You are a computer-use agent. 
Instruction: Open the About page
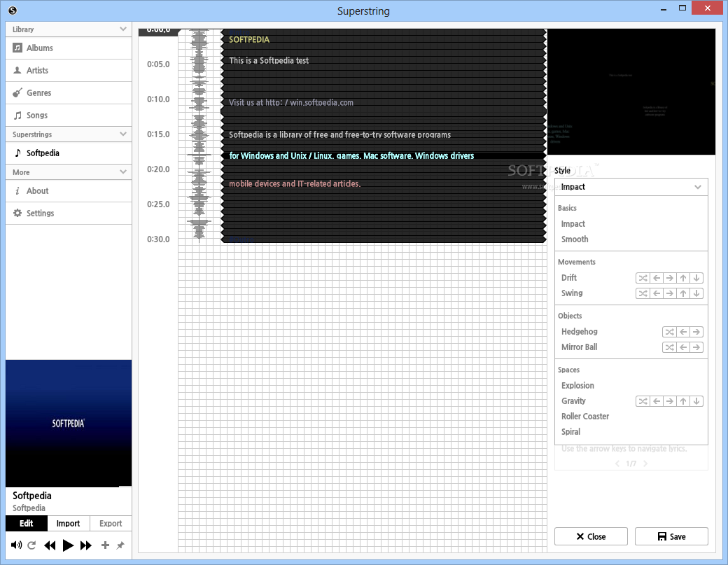tap(69, 191)
